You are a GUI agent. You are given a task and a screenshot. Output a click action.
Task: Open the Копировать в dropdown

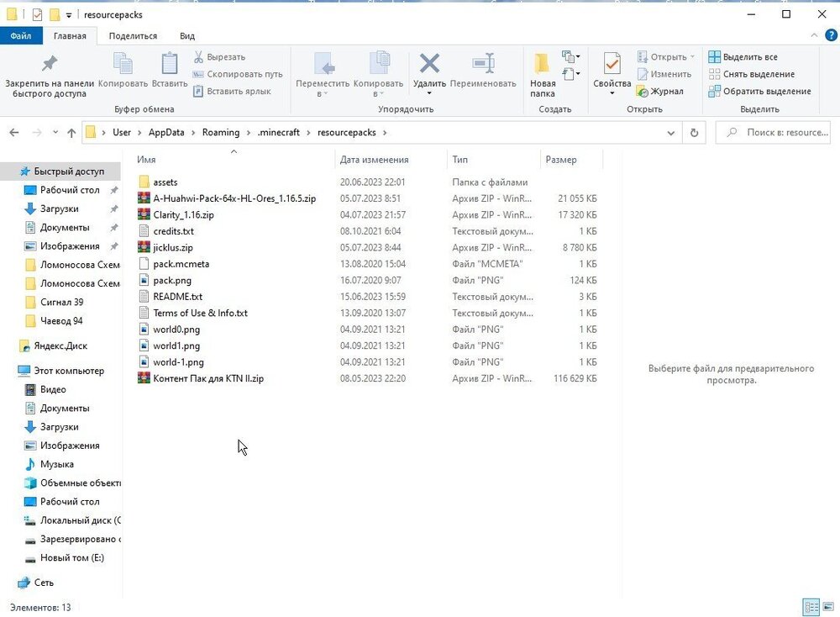(378, 76)
